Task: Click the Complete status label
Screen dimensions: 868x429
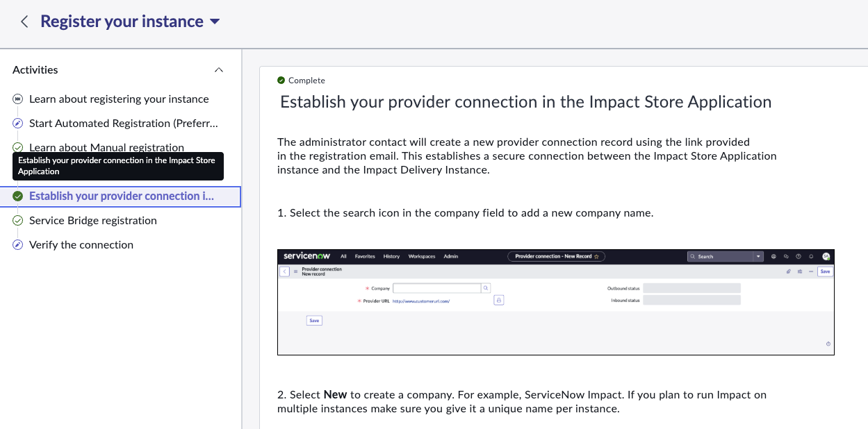Action: pos(306,81)
